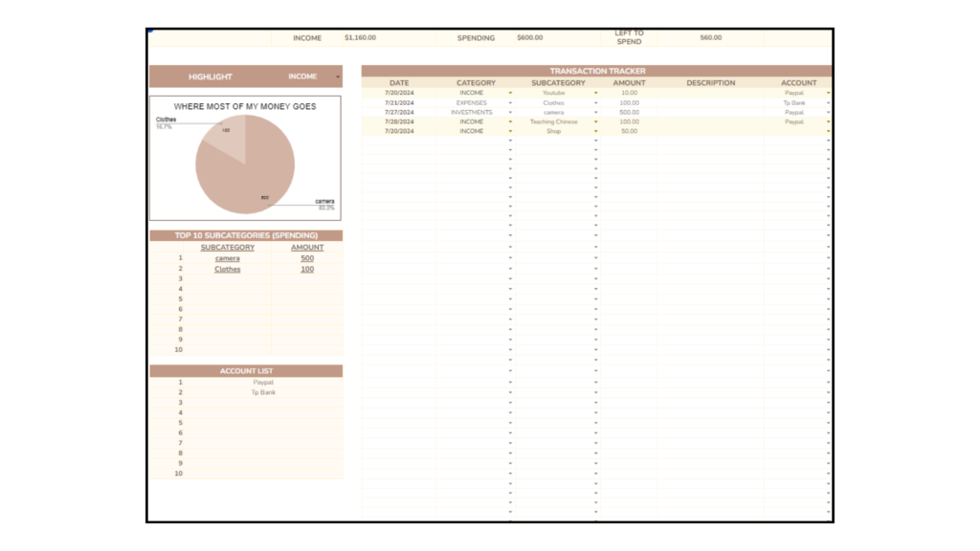The image size is (980, 551).
Task: Open account dropdown in the Youtube row
Action: coord(829,93)
